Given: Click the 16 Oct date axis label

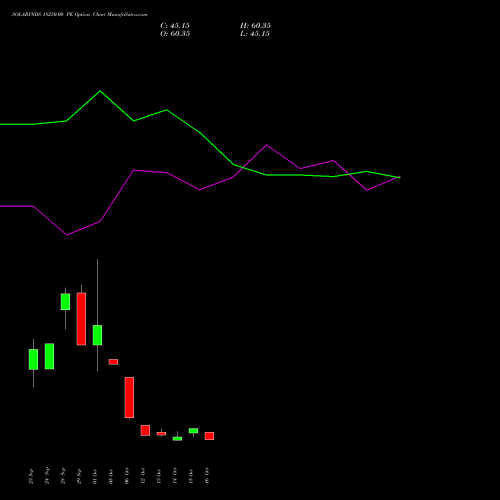Looking at the screenshot, I should point(207,476).
